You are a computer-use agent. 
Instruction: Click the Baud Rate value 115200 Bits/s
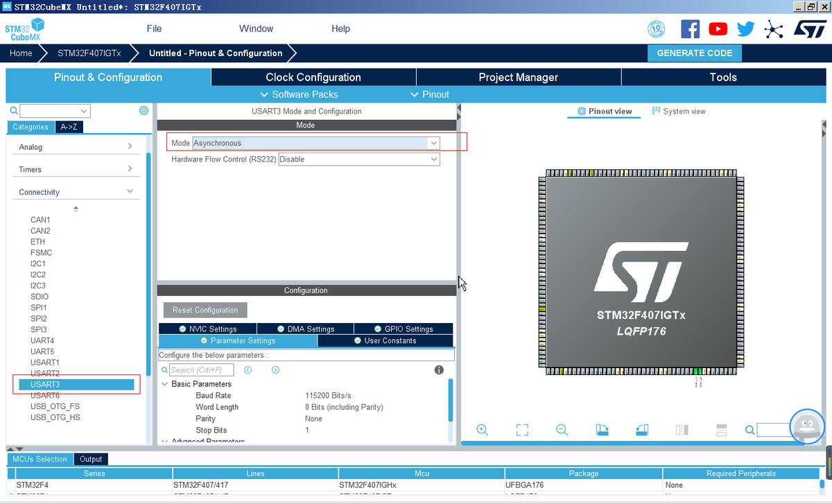[329, 396]
